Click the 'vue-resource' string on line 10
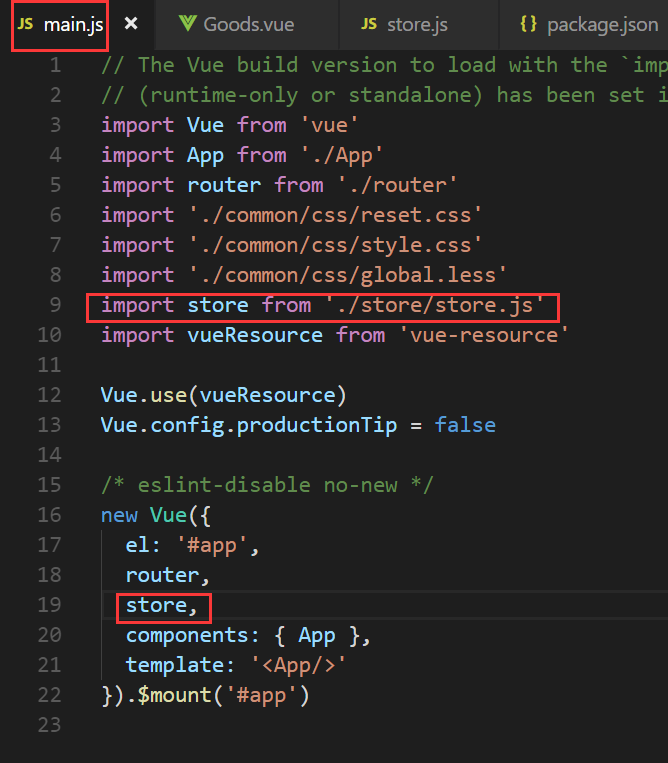Image resolution: width=668 pixels, height=763 pixels. (484, 335)
